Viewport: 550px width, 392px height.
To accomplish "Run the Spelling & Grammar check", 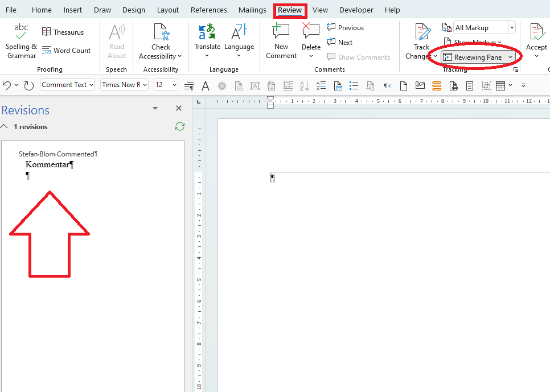I will [21, 41].
